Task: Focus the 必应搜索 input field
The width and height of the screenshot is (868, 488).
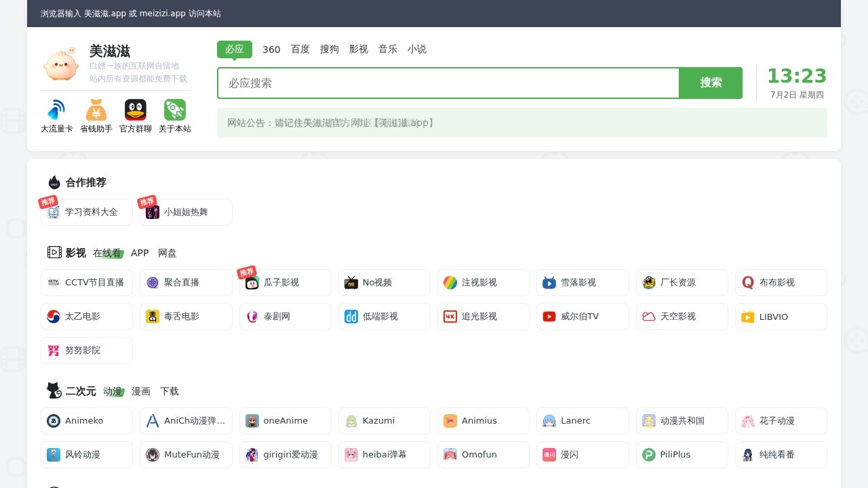Action: coord(448,83)
